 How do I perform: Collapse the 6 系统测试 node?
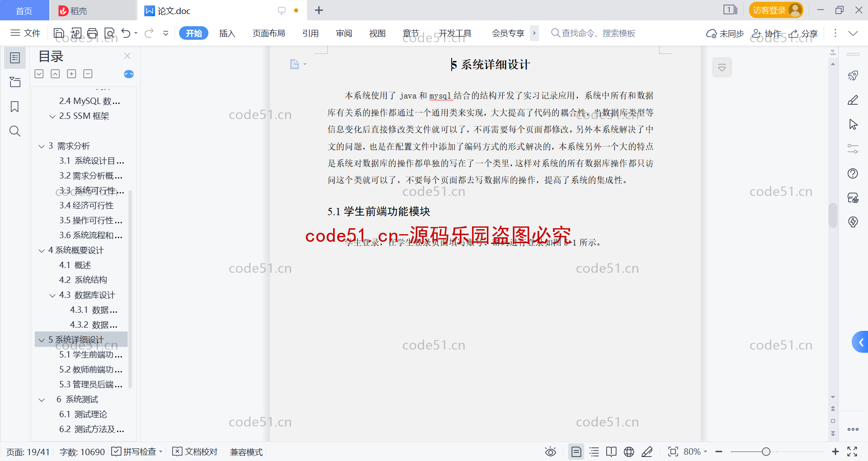tap(42, 400)
